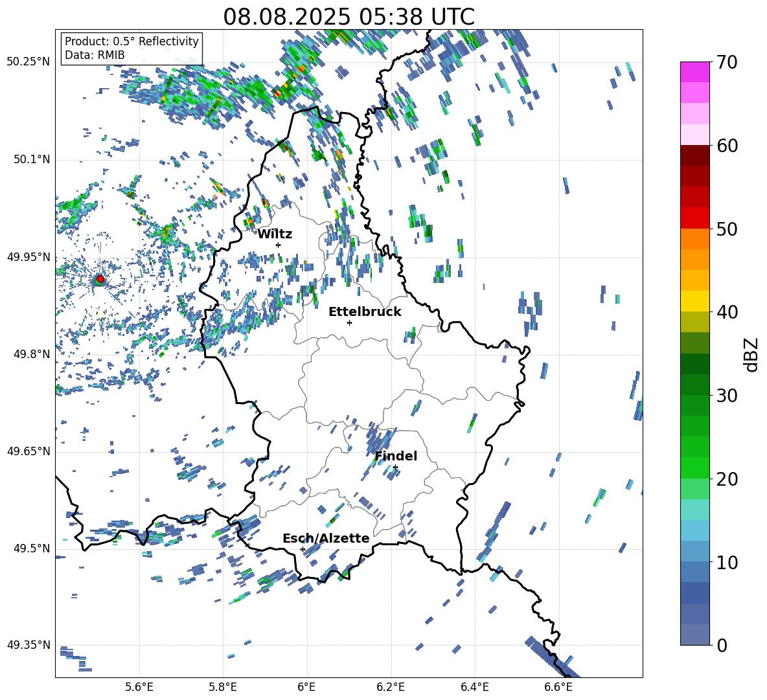Click the 'Data: RMIB' label
Image resolution: width=767 pixels, height=700 pixels.
95,55
